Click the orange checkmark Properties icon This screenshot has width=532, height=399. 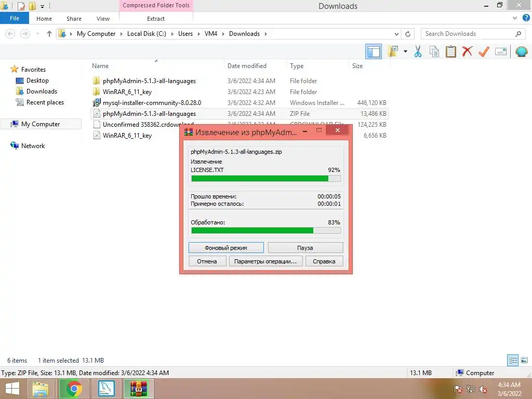point(484,51)
